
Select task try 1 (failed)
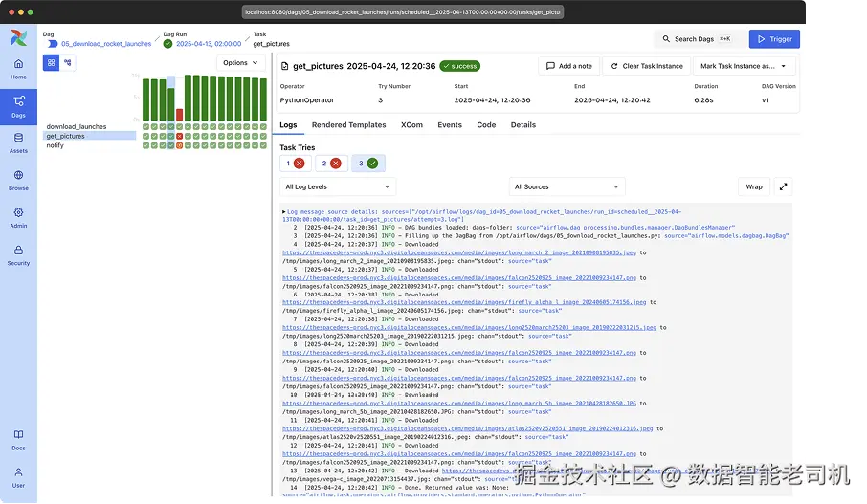point(295,163)
